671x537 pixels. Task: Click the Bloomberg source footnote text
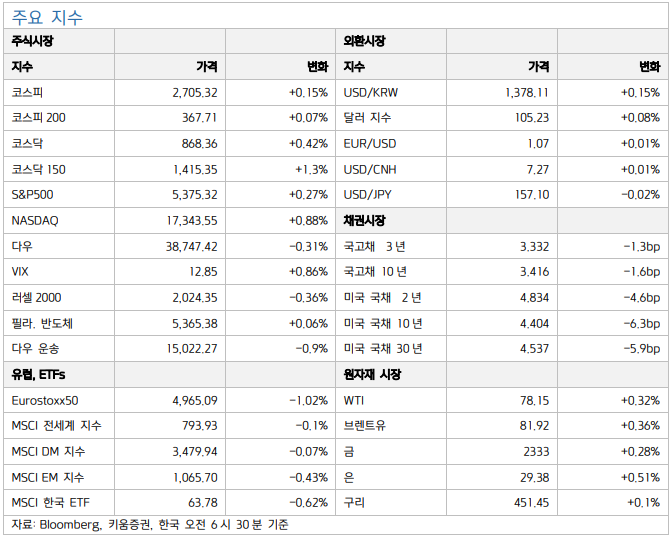150,525
